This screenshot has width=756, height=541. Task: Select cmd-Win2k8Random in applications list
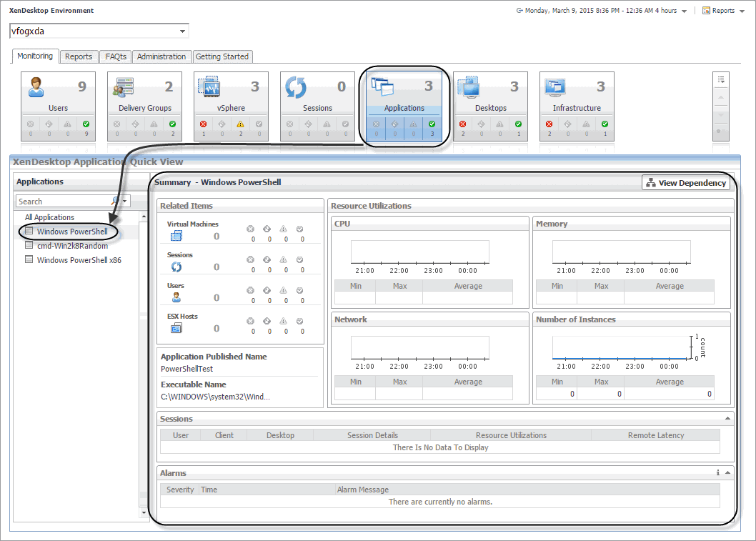(72, 246)
